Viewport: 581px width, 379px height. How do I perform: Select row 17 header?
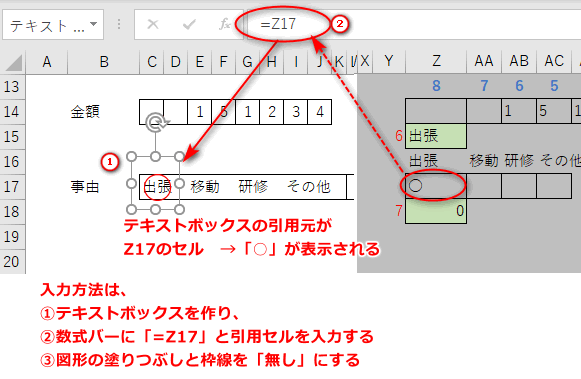coord(12,186)
